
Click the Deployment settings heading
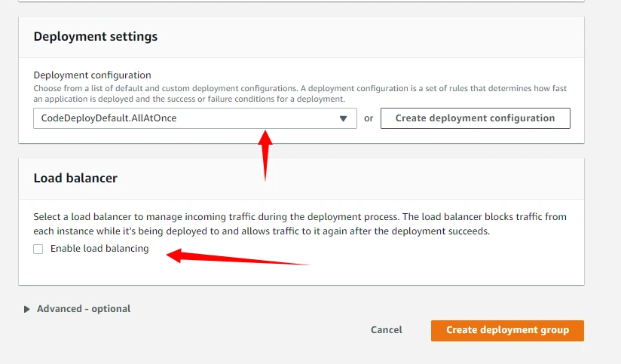pos(96,36)
